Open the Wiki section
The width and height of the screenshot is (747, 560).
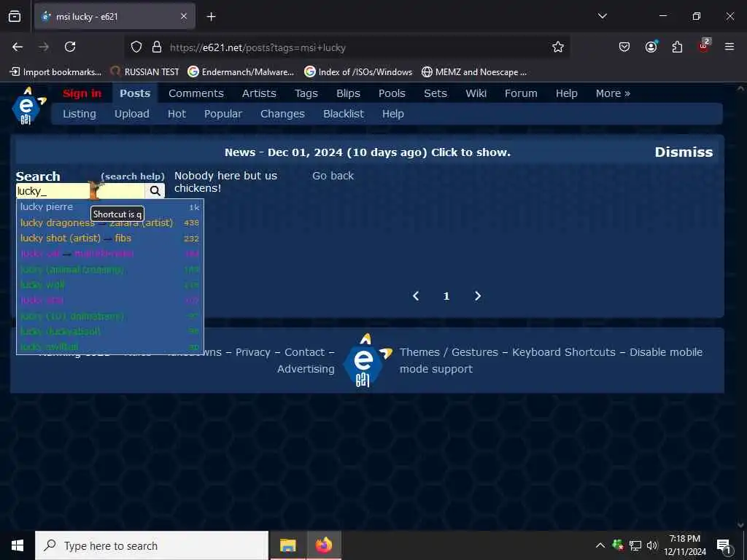pos(476,93)
